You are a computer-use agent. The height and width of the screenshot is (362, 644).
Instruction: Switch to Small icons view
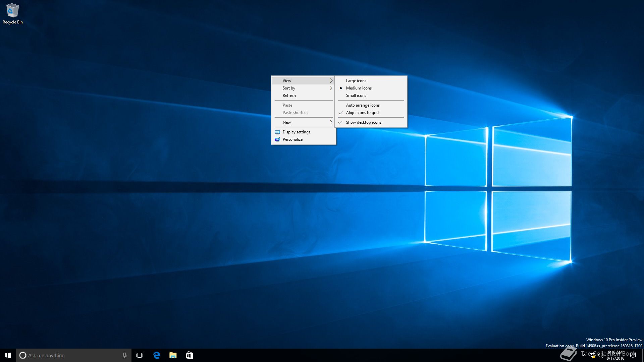point(371,96)
